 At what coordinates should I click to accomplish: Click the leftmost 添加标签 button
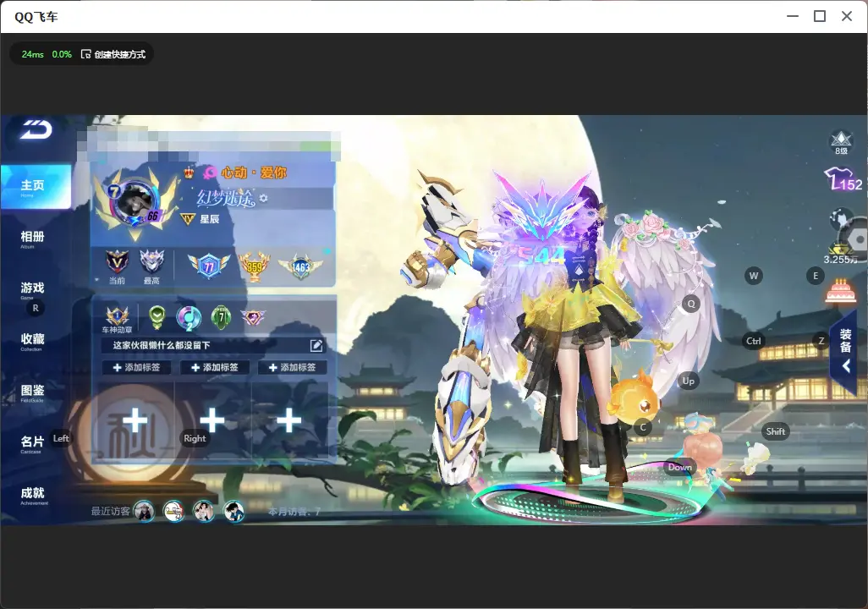(136, 367)
